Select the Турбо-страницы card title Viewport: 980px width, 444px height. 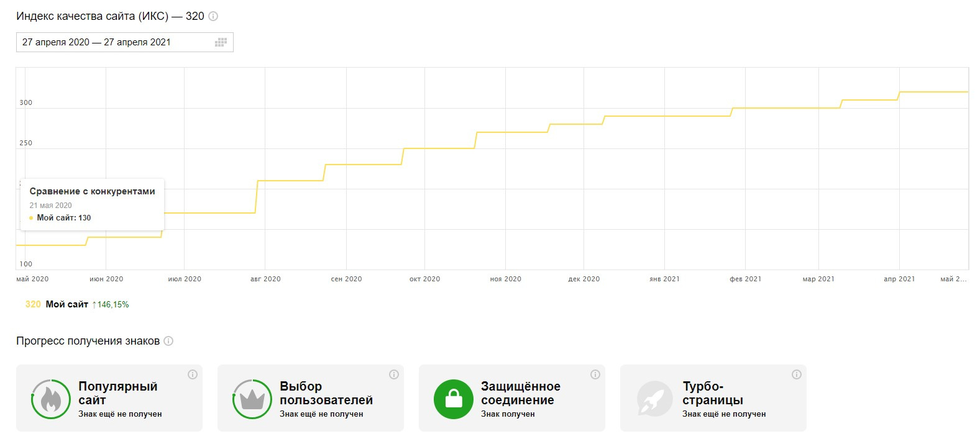click(713, 393)
